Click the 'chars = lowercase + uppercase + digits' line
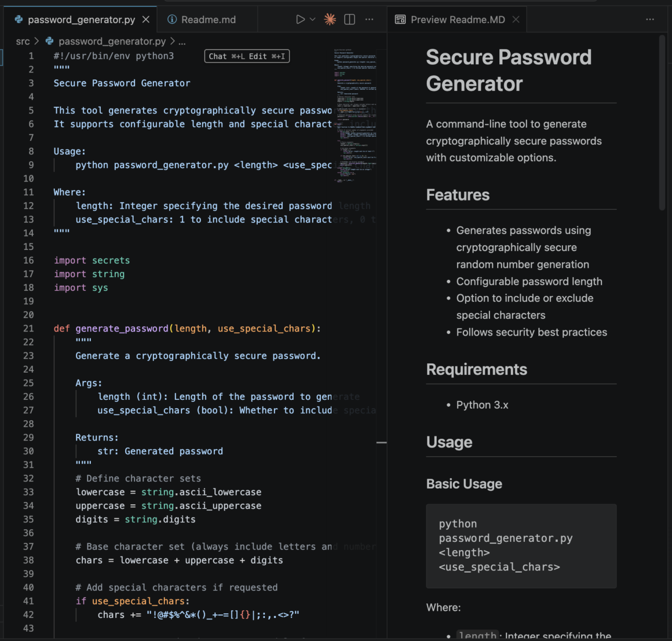The image size is (672, 641). 179,560
